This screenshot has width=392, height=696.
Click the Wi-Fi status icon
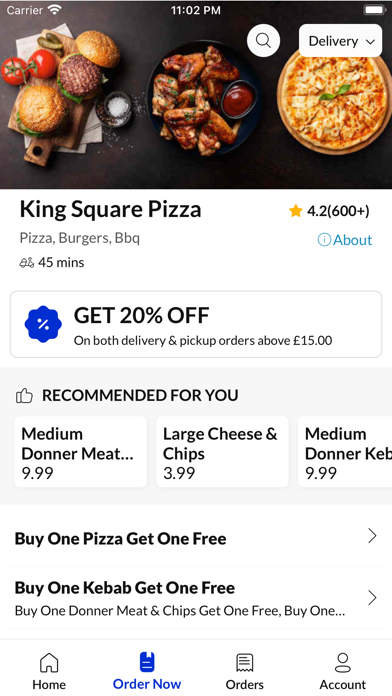click(54, 10)
